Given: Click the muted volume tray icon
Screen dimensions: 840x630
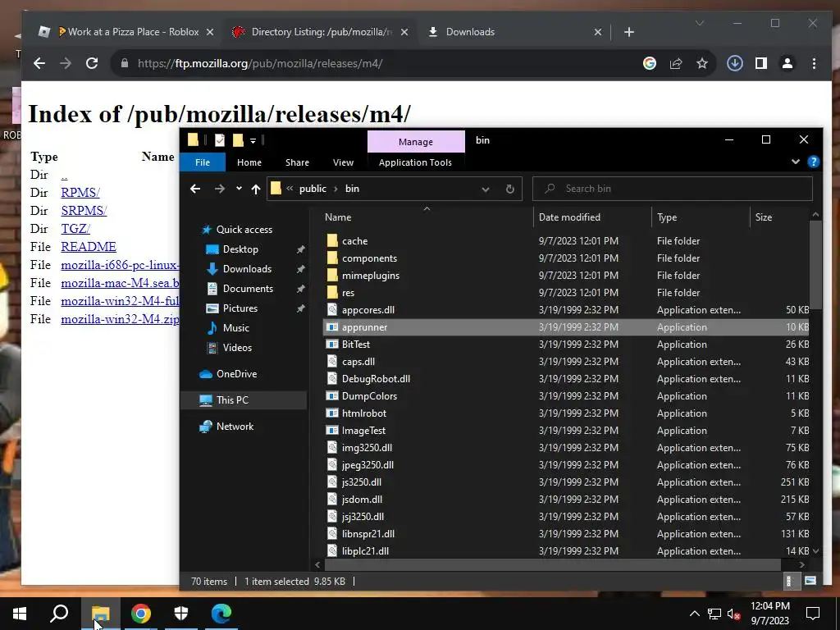Looking at the screenshot, I should click(x=734, y=614).
